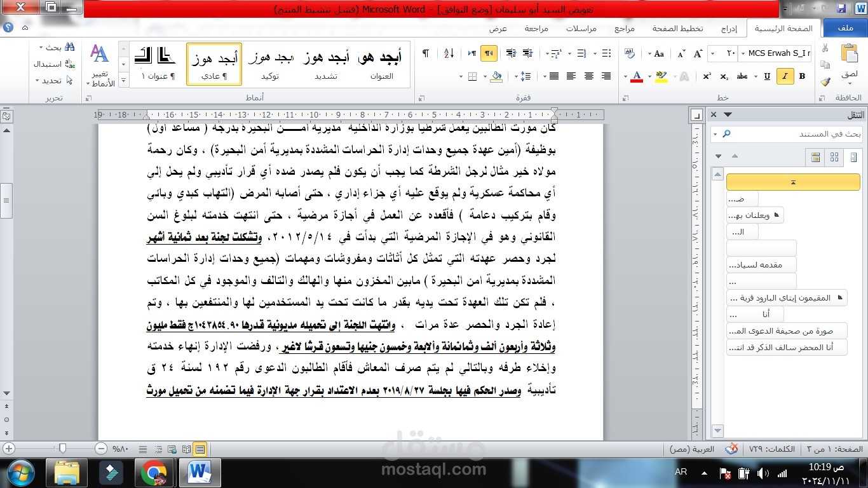
Task: Apply the Normal (عادي) style
Action: 214,64
